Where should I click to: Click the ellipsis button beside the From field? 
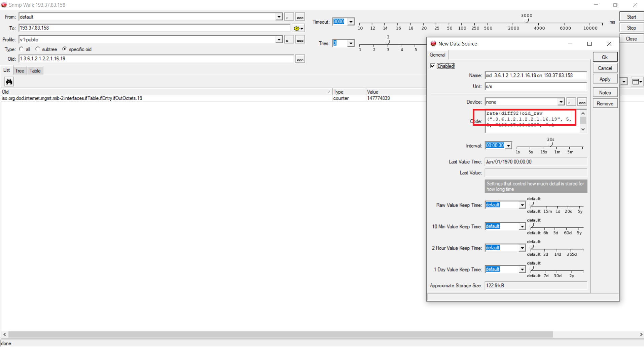pyautogui.click(x=300, y=17)
